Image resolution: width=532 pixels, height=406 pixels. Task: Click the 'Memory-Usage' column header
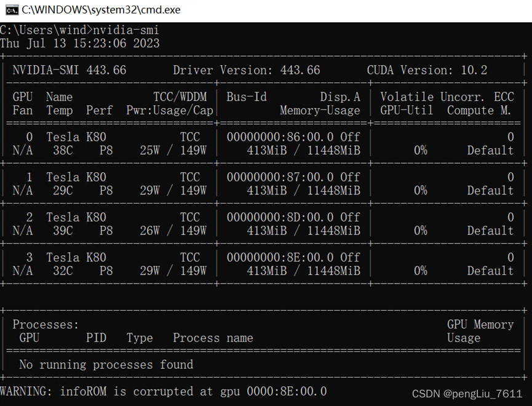click(320, 110)
